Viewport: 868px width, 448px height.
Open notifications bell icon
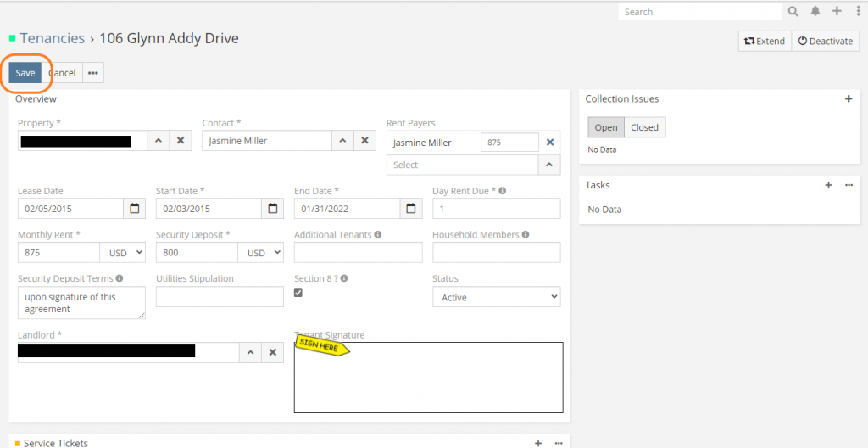click(x=815, y=12)
